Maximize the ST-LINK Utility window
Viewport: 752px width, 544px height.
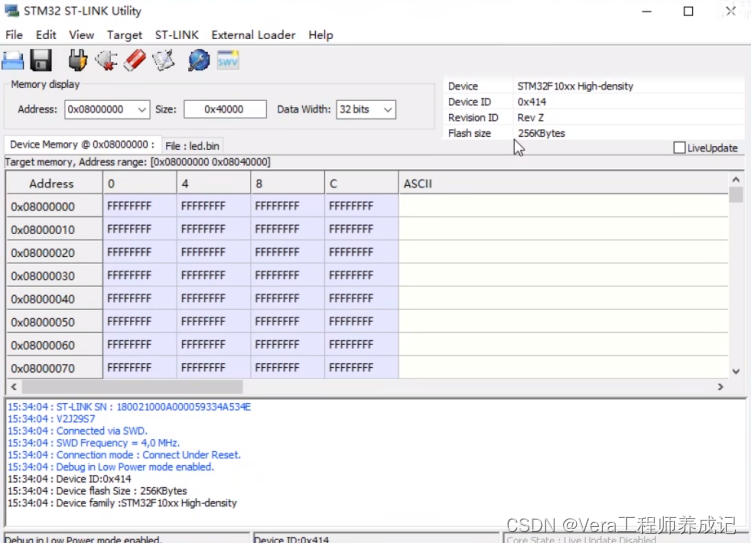coord(688,11)
